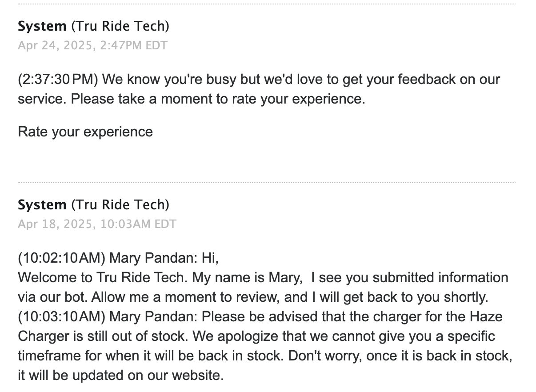
Task: Click the "Please take a moment to rate" sentence
Action: [x=218, y=99]
